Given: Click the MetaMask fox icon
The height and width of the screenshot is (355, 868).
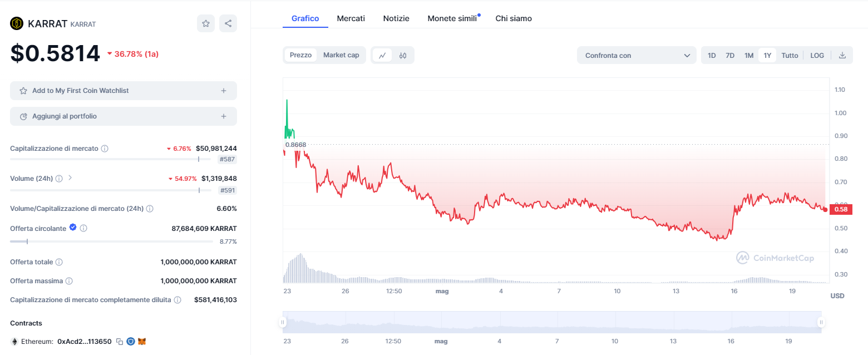Looking at the screenshot, I should coord(142,341).
